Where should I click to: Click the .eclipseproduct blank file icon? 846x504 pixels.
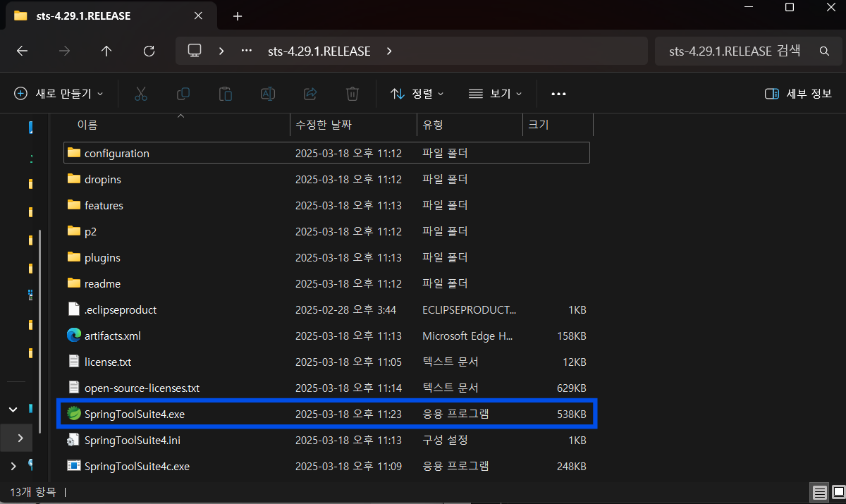[x=74, y=309]
